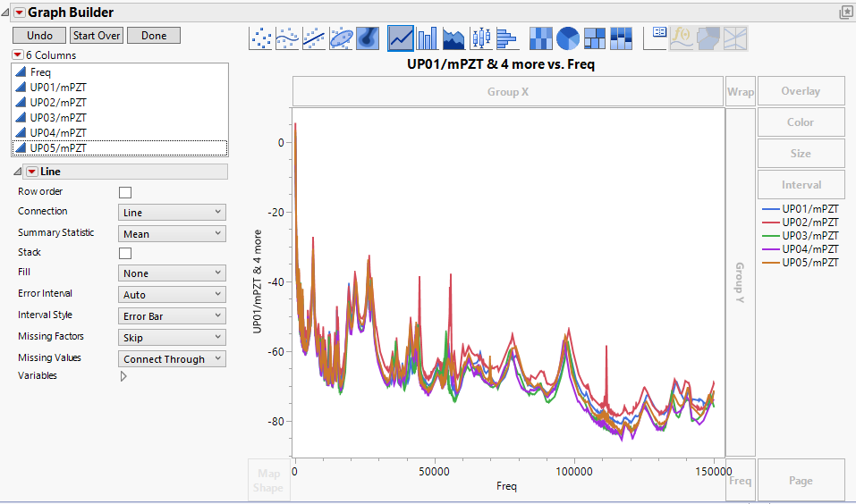Open the Summary Statistic dropdown
This screenshot has width=856, height=504.
(x=172, y=234)
